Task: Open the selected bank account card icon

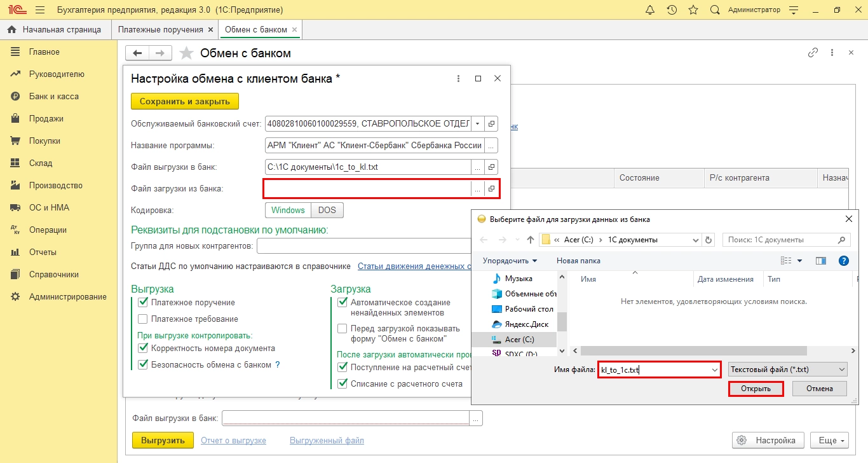Action: coord(491,123)
